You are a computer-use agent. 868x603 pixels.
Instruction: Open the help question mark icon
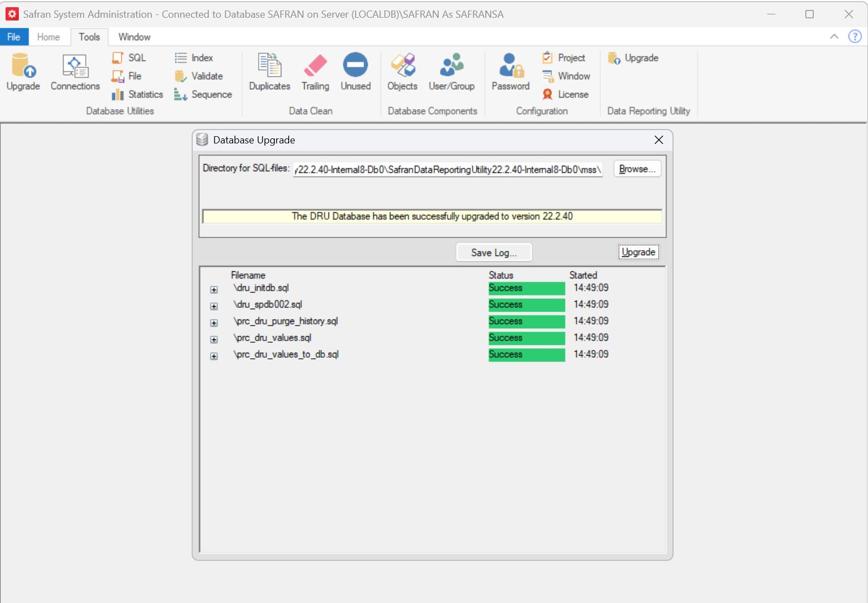click(x=855, y=37)
